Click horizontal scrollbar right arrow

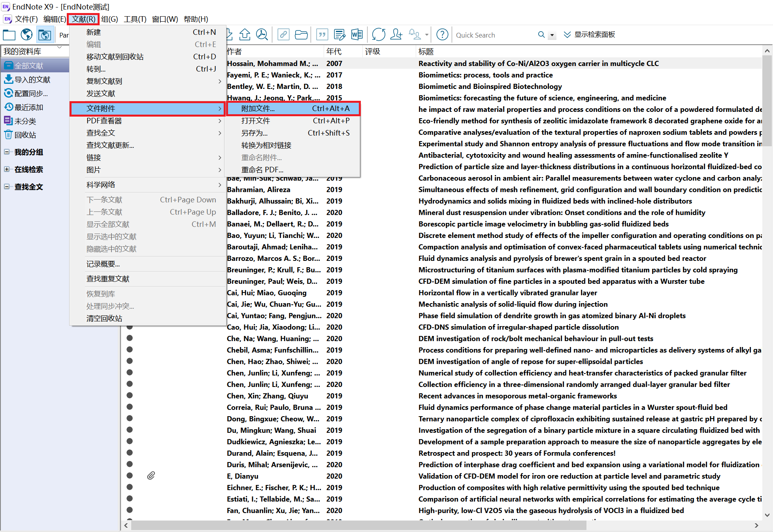[x=756, y=525]
